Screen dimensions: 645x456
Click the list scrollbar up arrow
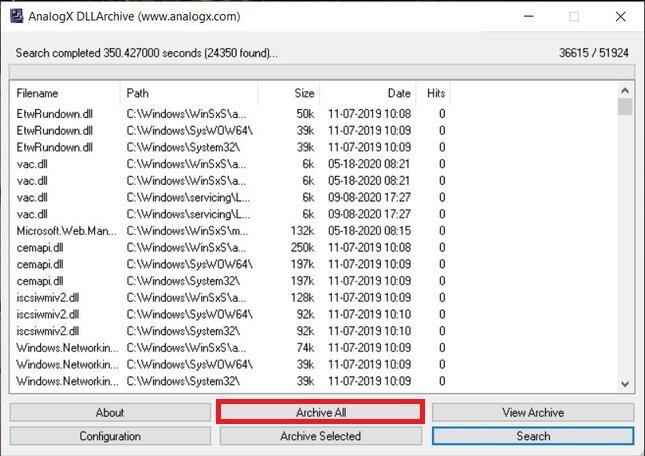625,90
